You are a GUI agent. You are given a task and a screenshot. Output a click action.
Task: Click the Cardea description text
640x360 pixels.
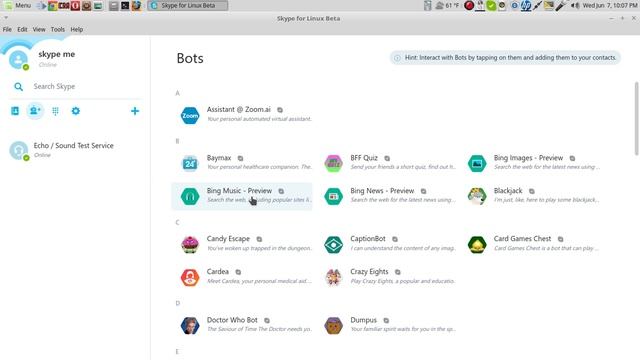pyautogui.click(x=259, y=281)
